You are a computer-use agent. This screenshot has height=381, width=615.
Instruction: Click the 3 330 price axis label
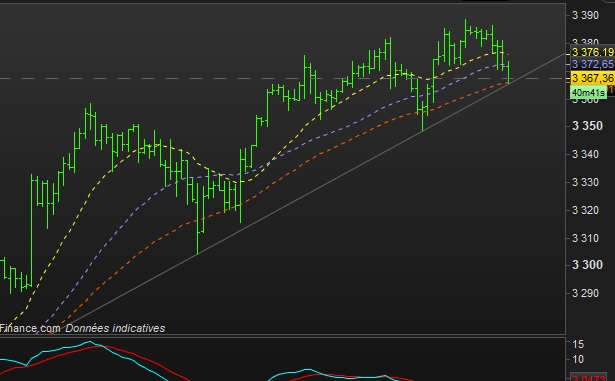(x=586, y=182)
